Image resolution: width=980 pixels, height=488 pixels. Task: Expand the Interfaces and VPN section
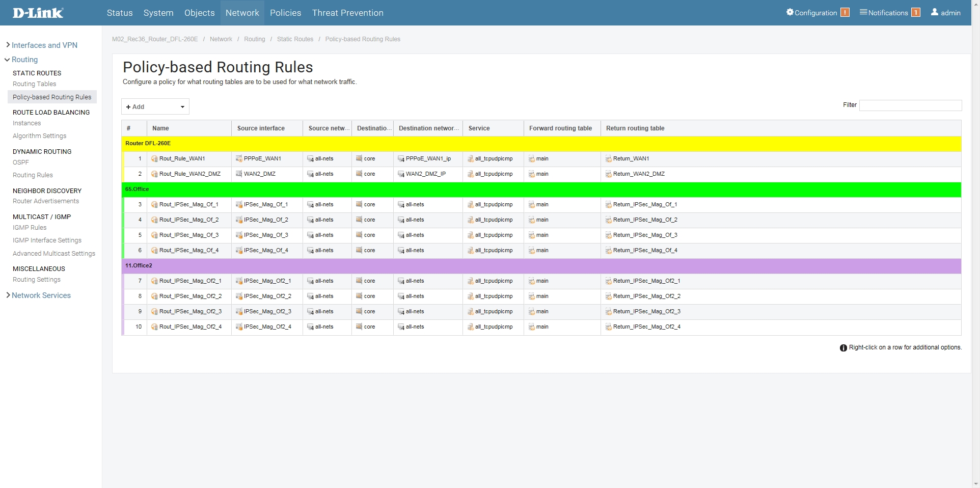44,45
